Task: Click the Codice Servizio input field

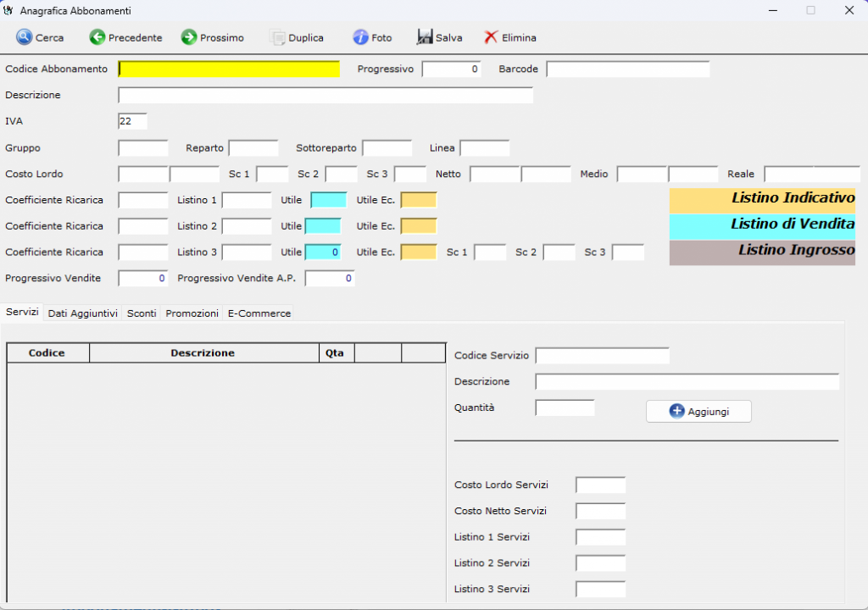Action: click(602, 355)
